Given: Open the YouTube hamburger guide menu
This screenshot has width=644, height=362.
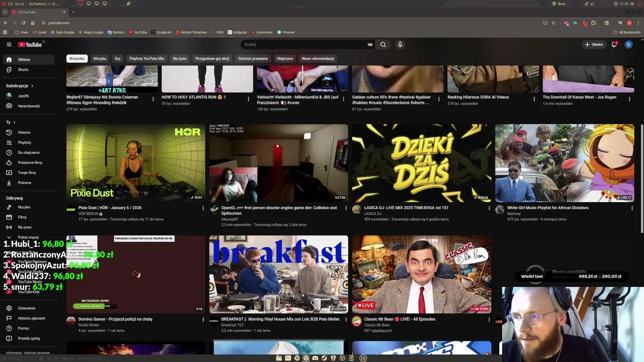Looking at the screenshot, I should [9, 44].
